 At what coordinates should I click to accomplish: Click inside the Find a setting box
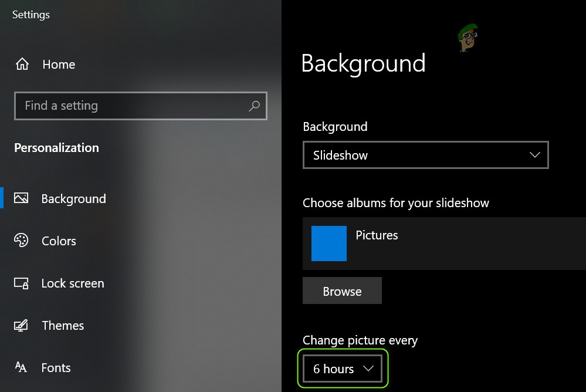click(x=117, y=106)
